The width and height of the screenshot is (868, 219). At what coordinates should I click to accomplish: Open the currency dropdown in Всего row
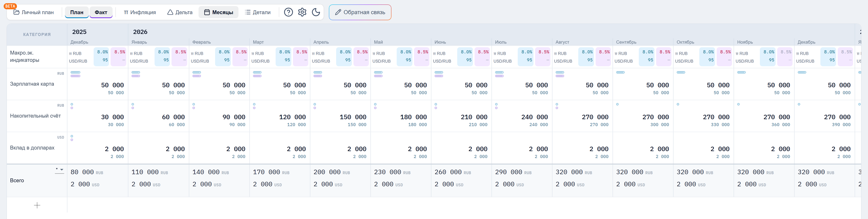click(59, 170)
